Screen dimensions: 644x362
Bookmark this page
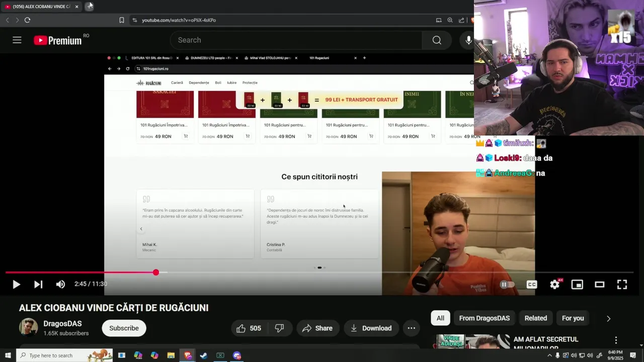pos(121,20)
